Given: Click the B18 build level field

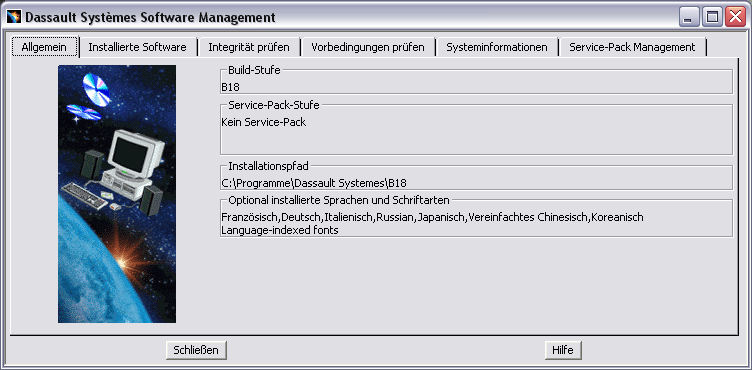Looking at the screenshot, I should pos(476,87).
